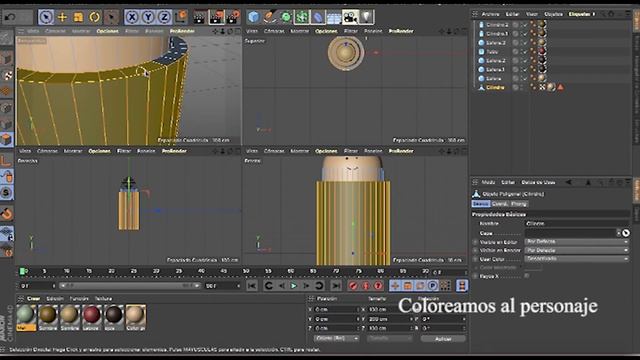Click the orange magnet icon in sidebar
640x360 pixels.
click(7, 213)
